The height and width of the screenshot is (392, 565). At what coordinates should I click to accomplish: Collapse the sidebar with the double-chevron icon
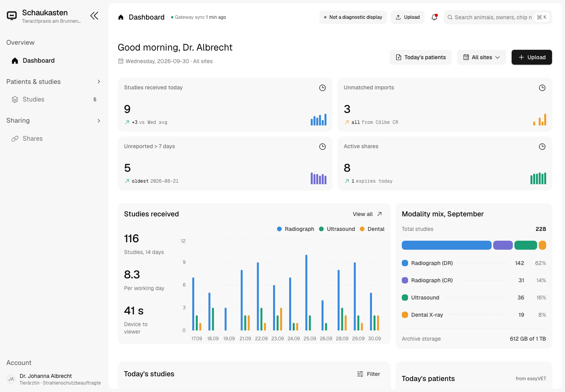point(94,16)
